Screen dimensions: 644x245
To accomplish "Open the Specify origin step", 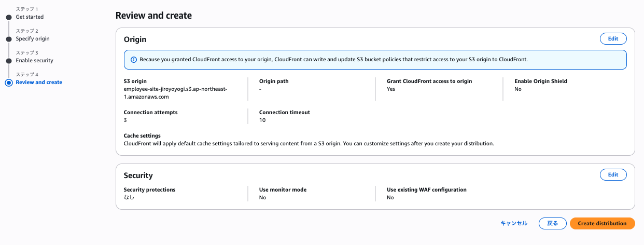I will coord(33,39).
